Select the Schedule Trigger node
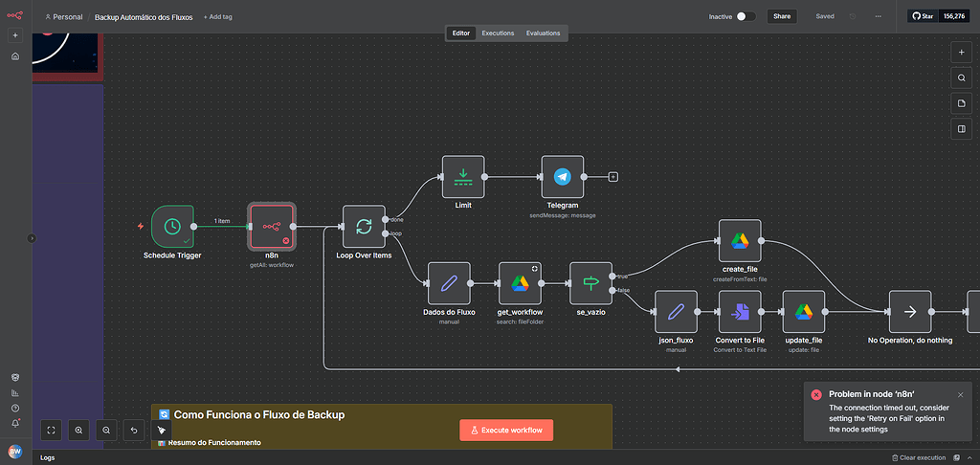Viewport: 980px width, 465px height. 172,226
